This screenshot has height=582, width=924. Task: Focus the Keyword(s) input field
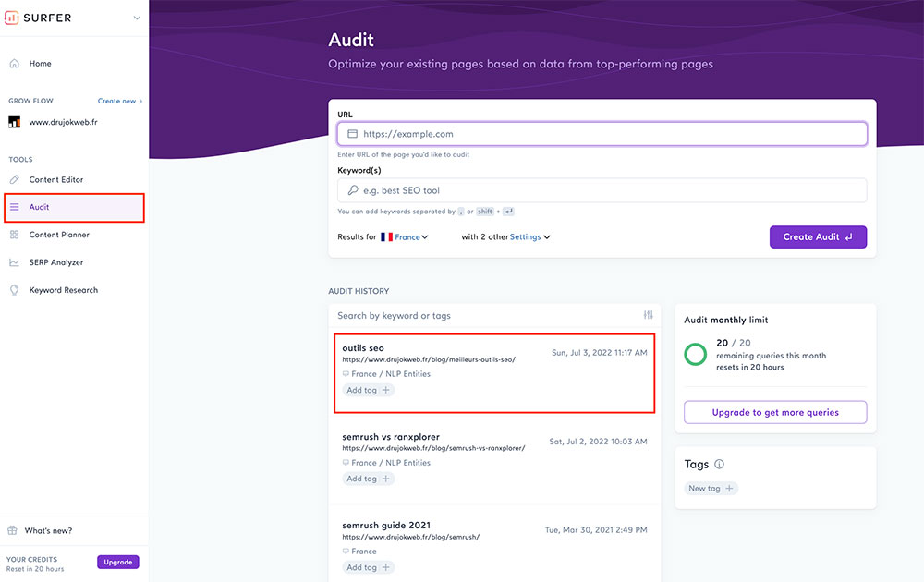click(x=602, y=190)
